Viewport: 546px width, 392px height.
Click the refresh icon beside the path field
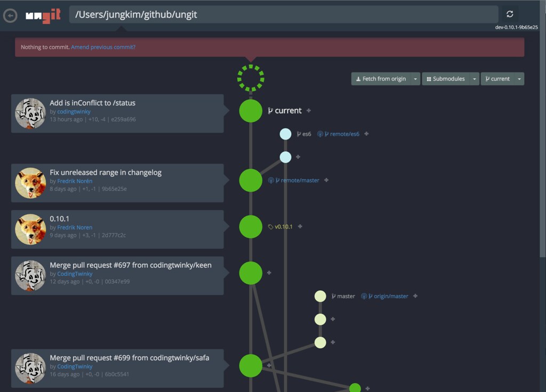[x=510, y=14]
